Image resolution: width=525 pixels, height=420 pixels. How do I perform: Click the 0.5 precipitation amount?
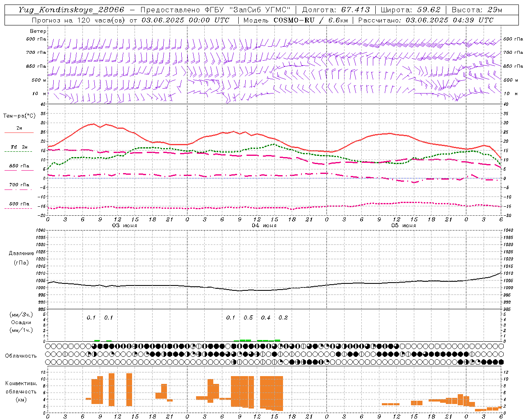[248, 318]
